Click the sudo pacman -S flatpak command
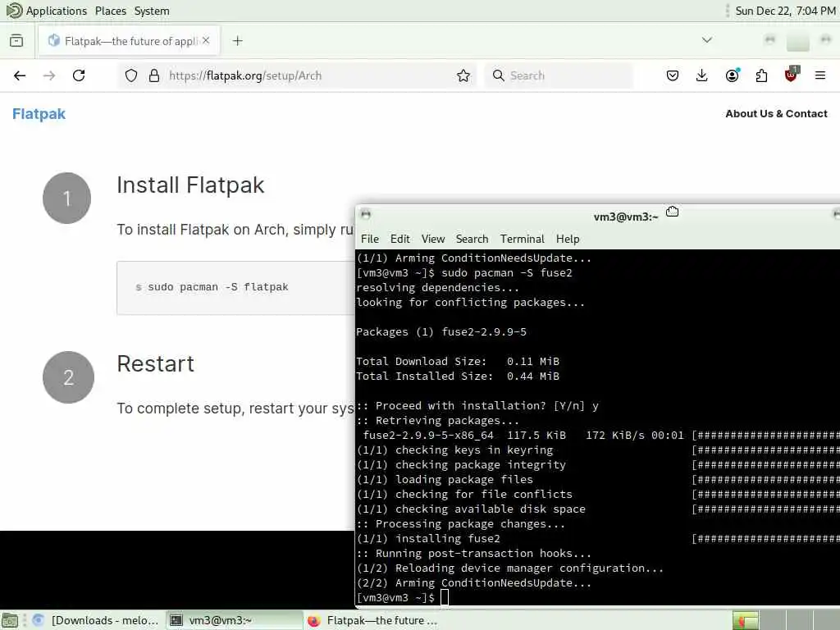Screen dimensions: 840x630 (218, 287)
